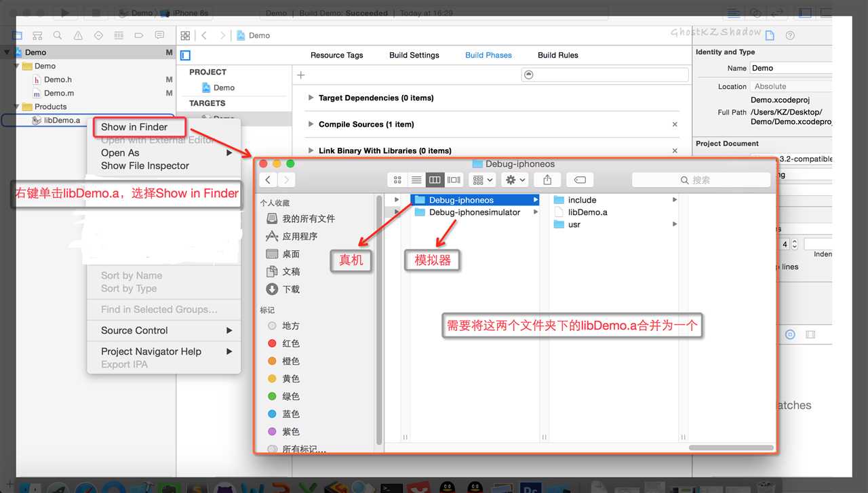Open the Breakpoint navigator icon
The image size is (868, 493).
coord(139,35)
